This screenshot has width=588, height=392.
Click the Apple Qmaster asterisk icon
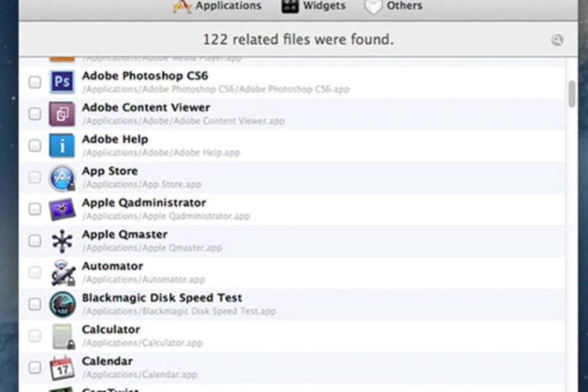tap(62, 241)
